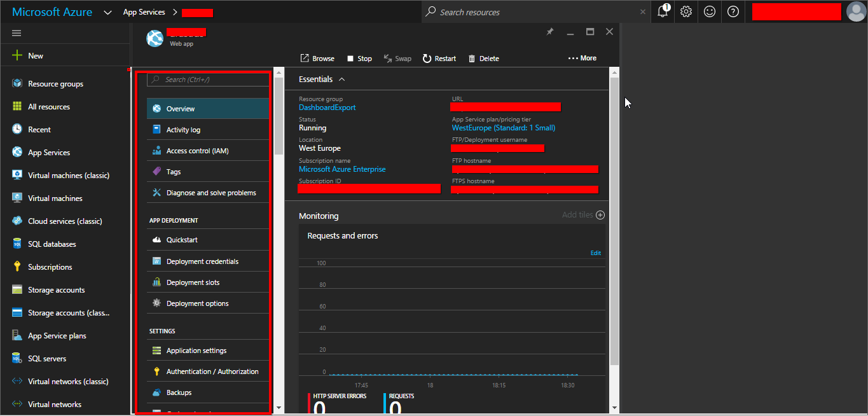Open the DashboardExport resource group link
This screenshot has height=416, width=868.
tap(327, 107)
